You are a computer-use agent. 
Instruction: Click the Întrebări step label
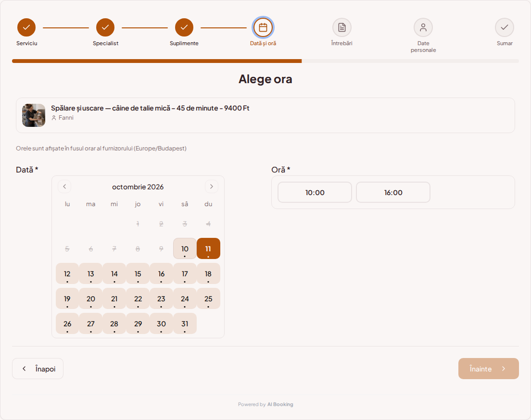[342, 43]
